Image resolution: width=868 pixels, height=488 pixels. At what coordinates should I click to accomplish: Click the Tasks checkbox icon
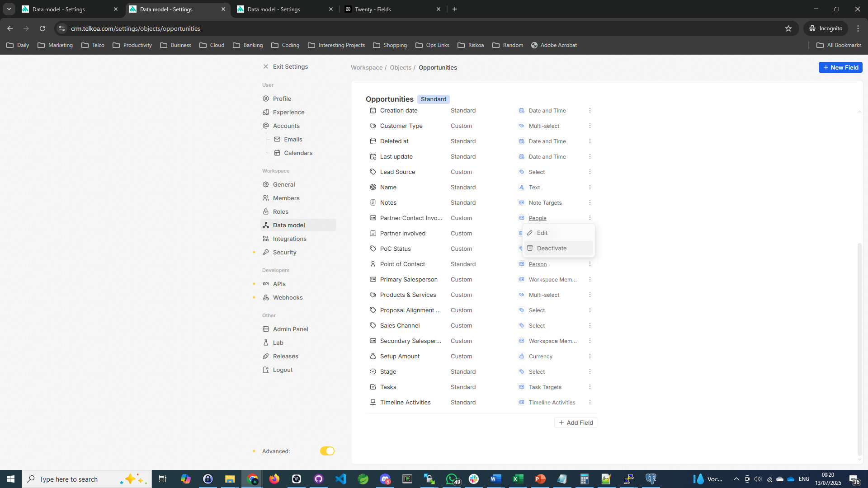(373, 387)
